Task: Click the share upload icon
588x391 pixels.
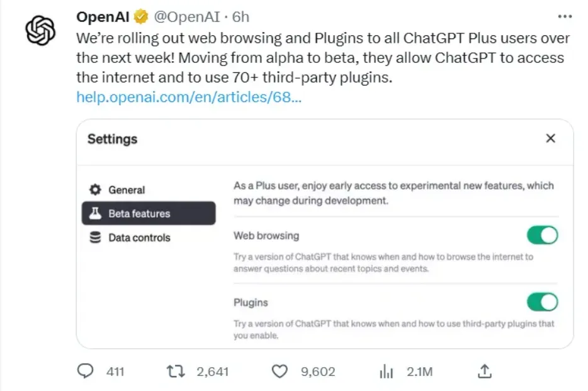Action: click(x=484, y=371)
